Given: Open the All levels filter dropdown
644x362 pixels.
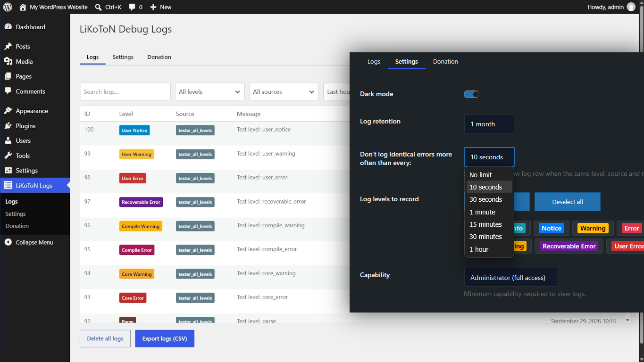Looking at the screenshot, I should click(209, 92).
